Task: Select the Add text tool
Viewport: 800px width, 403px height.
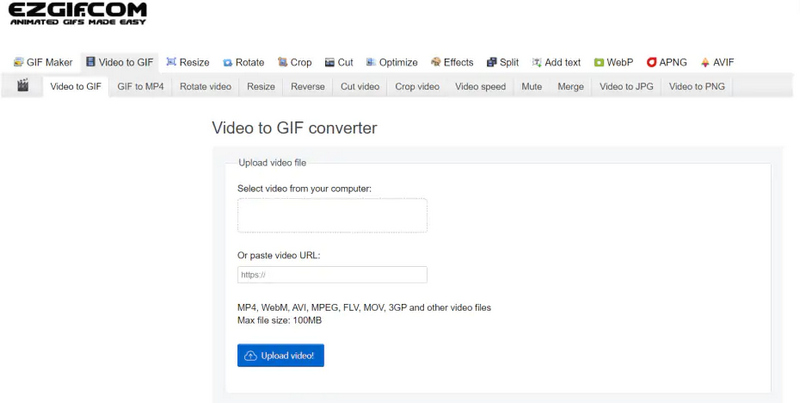Action: (x=556, y=62)
